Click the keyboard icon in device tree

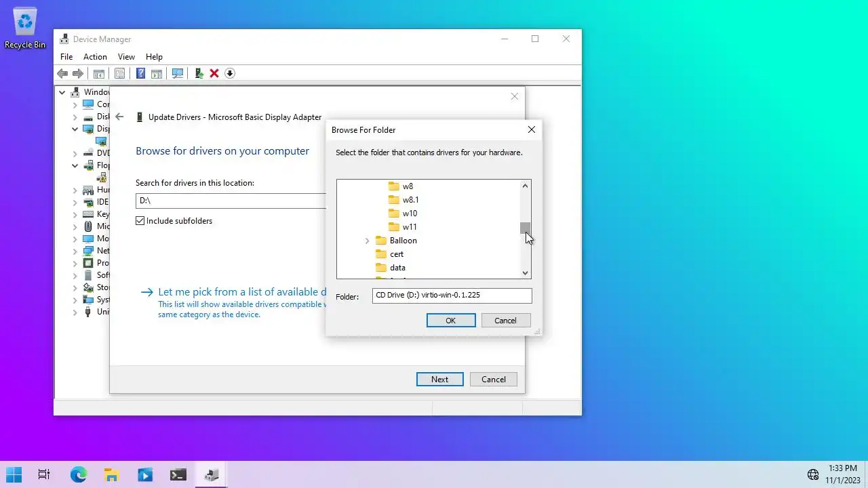click(88, 214)
